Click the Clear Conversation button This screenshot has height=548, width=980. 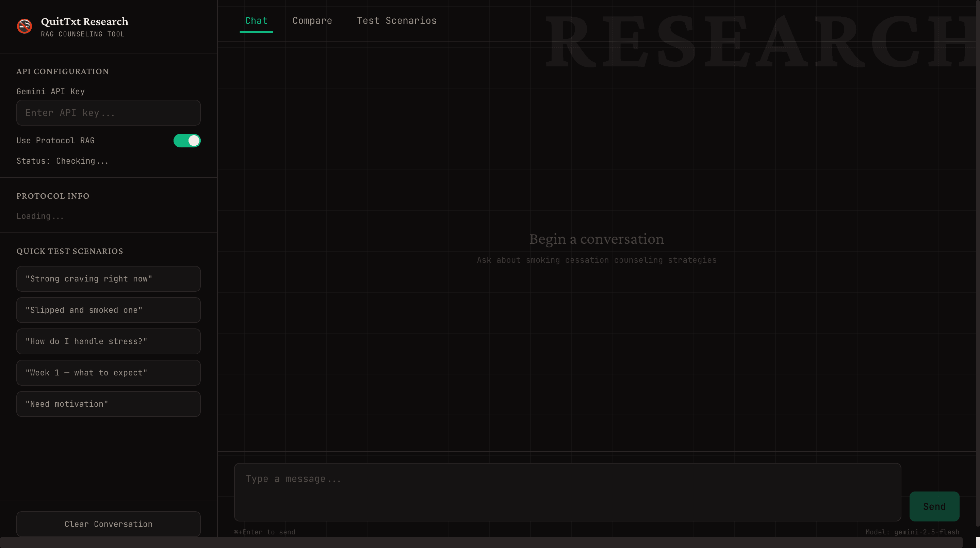[x=109, y=524]
